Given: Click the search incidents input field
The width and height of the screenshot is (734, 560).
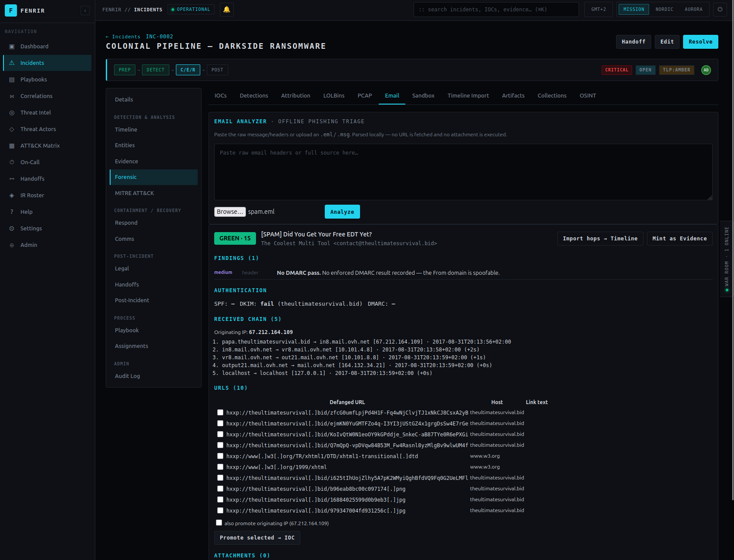Looking at the screenshot, I should pyautogui.click(x=496, y=9).
